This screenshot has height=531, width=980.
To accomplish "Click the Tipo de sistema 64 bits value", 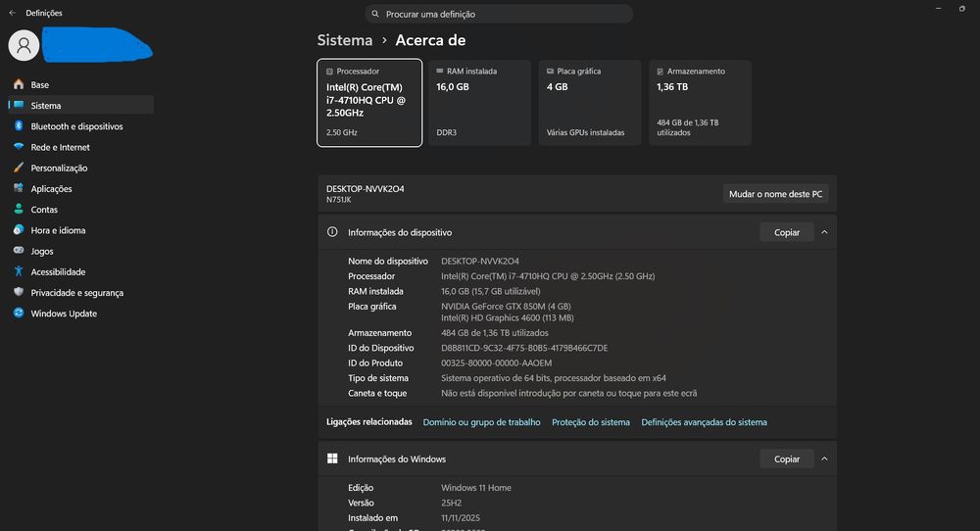I will pyautogui.click(x=553, y=378).
